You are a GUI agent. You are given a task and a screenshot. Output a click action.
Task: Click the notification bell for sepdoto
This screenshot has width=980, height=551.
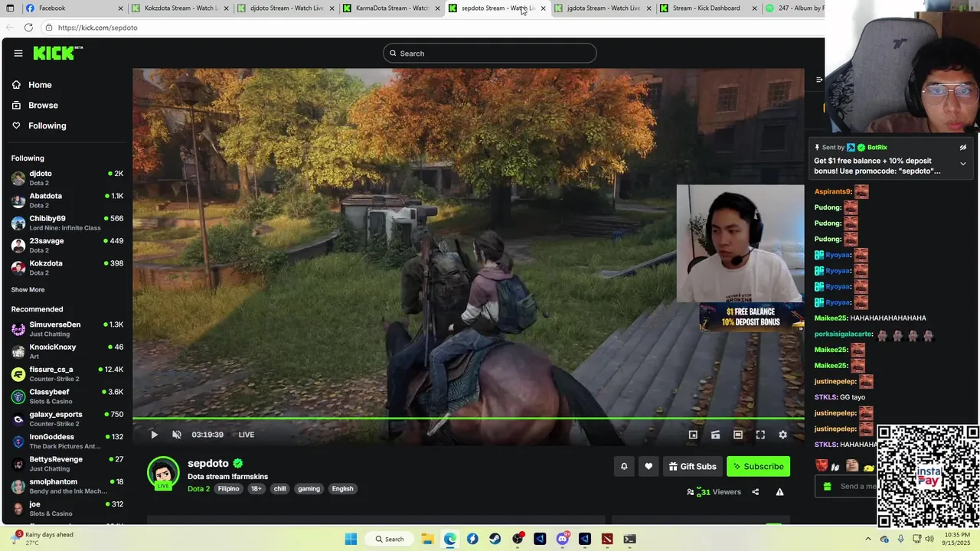pyautogui.click(x=624, y=466)
